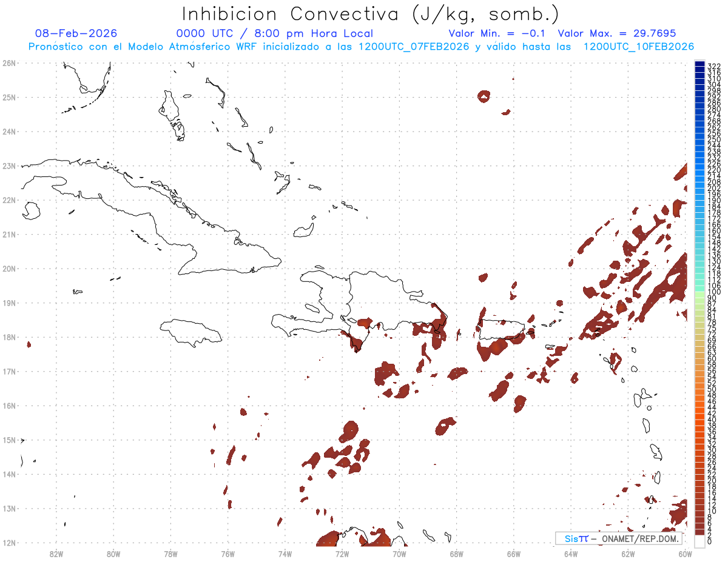Click the colorbar value label 100
Viewport: 728px width, 562px height.
[713, 292]
